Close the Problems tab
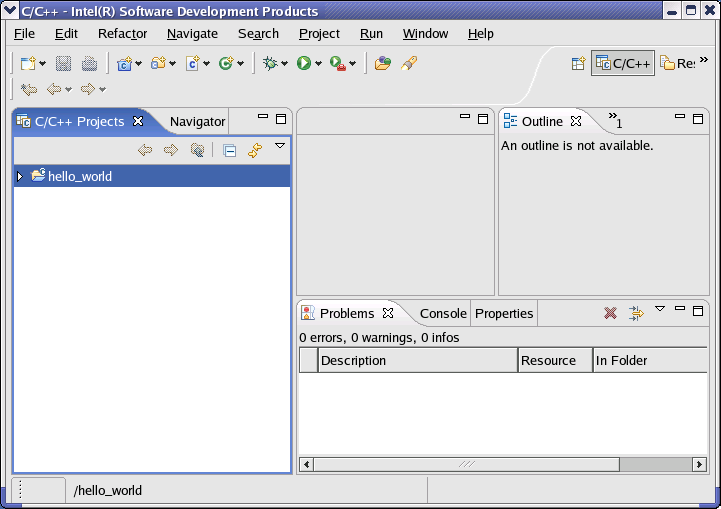 click(x=388, y=313)
